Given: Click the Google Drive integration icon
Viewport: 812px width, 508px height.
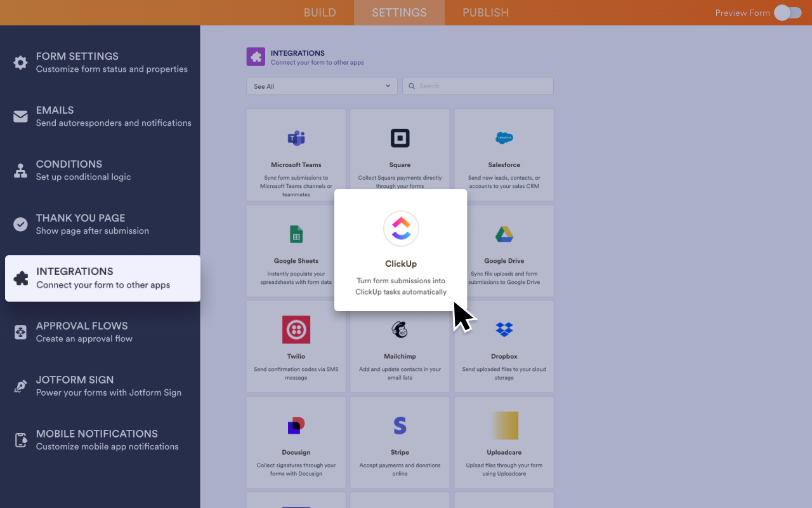Looking at the screenshot, I should 504,234.
